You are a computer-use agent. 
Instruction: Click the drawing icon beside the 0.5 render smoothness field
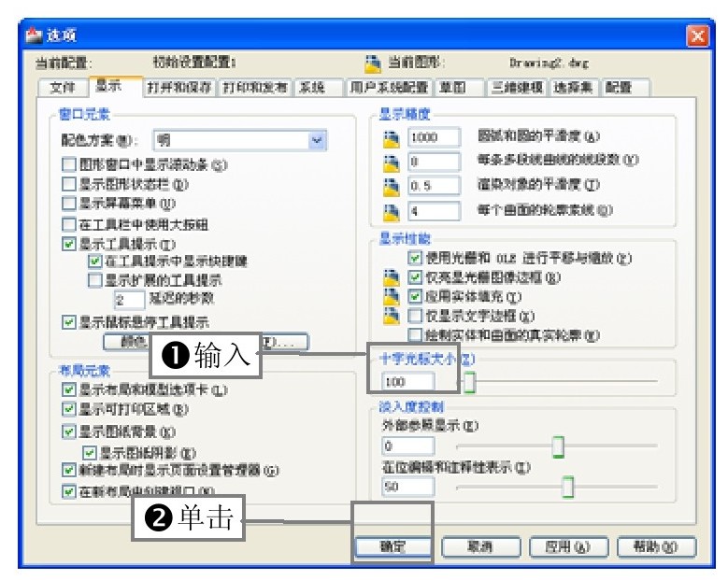coord(391,187)
